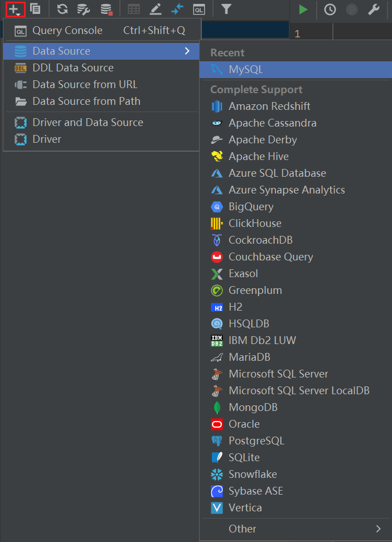Click the Microsoft SQL Server entry

pyautogui.click(x=296, y=374)
